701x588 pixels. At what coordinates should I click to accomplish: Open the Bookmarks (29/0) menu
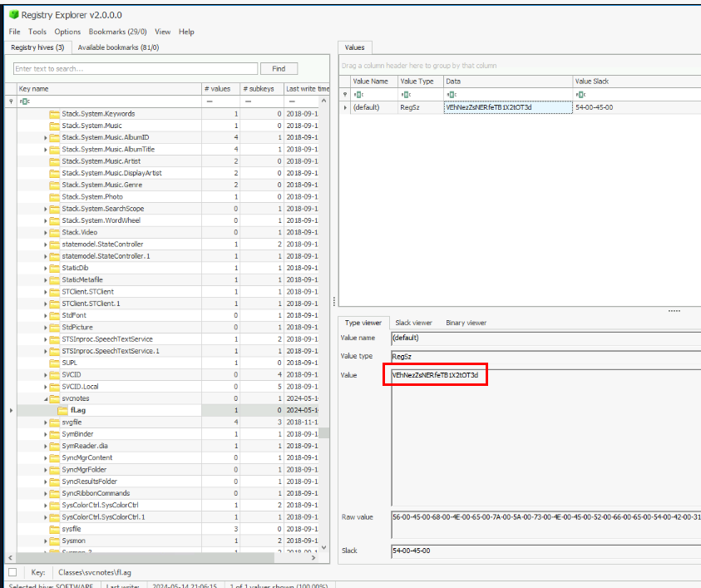point(118,32)
